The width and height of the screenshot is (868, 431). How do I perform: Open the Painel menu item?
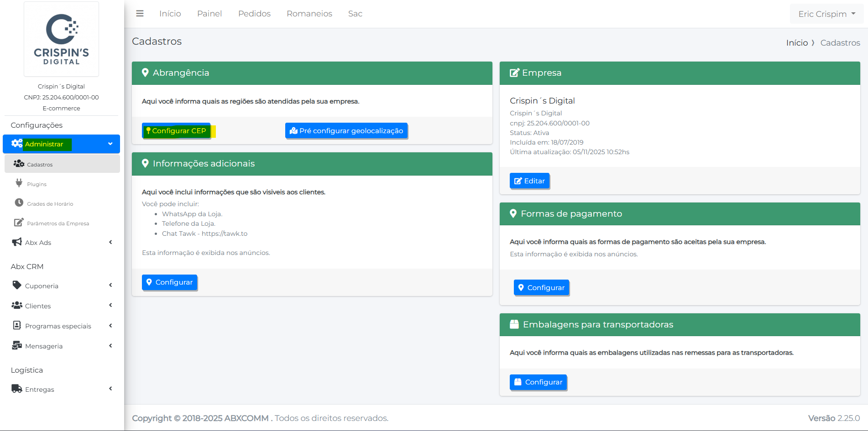209,14
